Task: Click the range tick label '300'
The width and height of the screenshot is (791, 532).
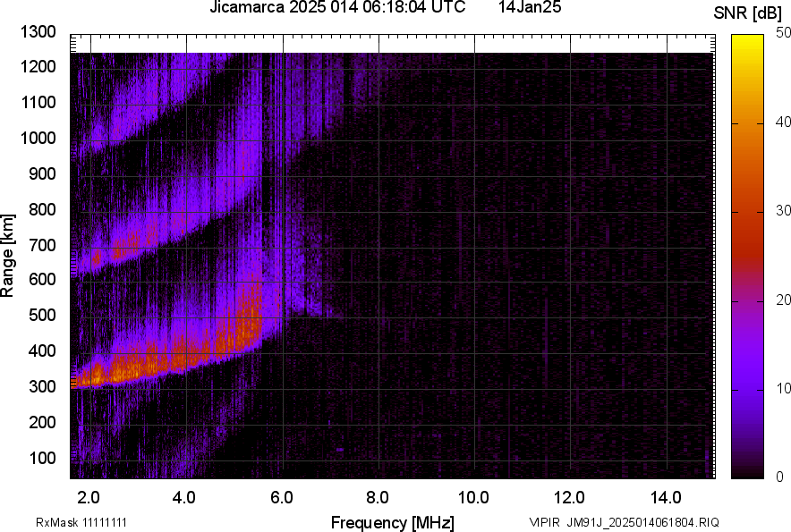Action: click(x=42, y=387)
